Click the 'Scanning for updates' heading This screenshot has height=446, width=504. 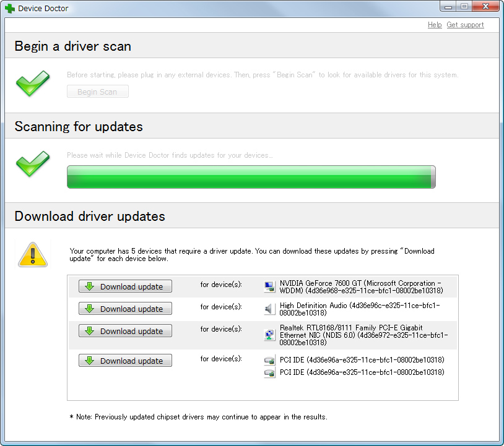tap(79, 127)
